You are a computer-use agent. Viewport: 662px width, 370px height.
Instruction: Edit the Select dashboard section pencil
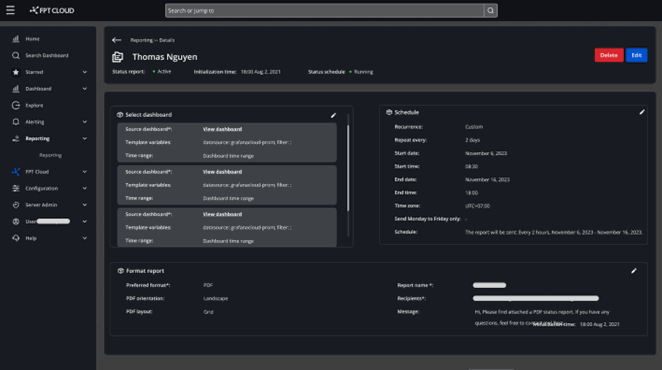click(334, 115)
